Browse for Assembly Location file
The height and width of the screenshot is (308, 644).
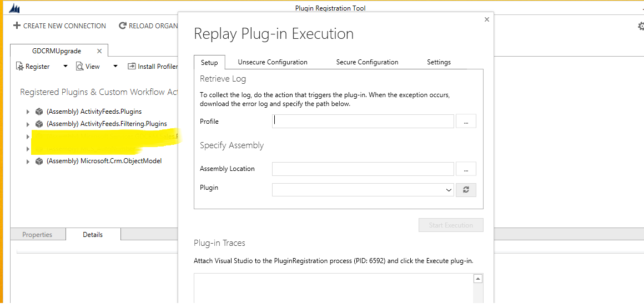click(x=466, y=169)
